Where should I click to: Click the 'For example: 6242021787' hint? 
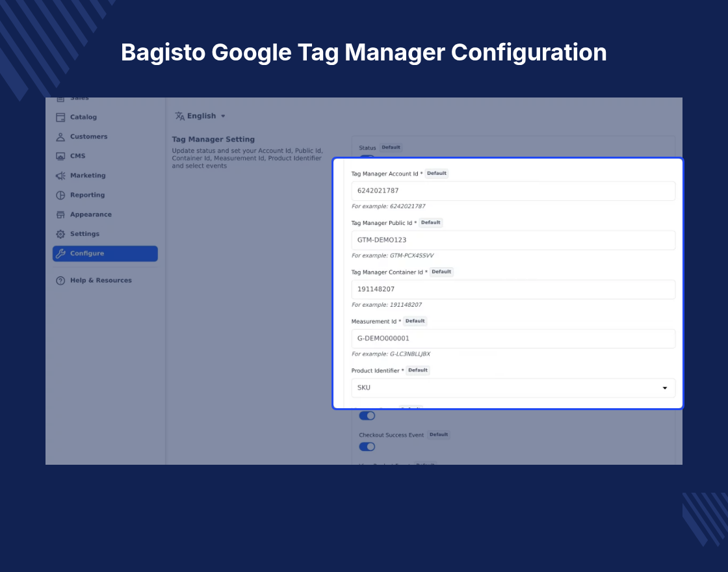(388, 207)
